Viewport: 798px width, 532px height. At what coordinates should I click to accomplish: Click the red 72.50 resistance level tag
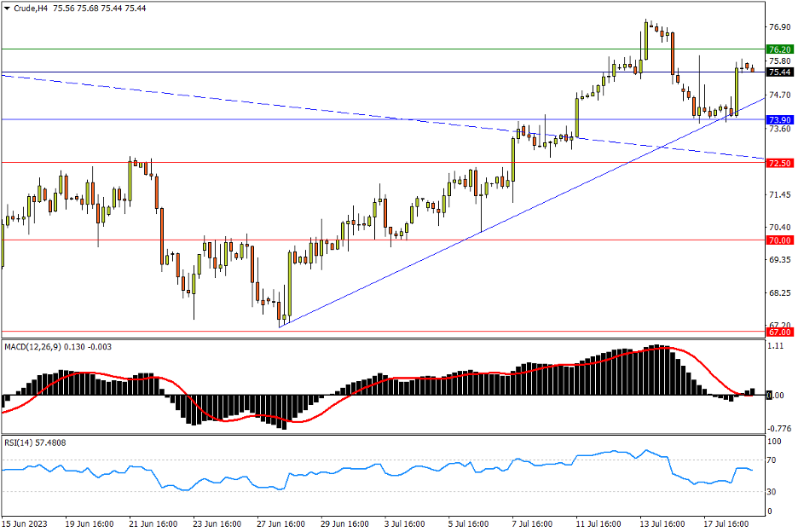pos(780,163)
